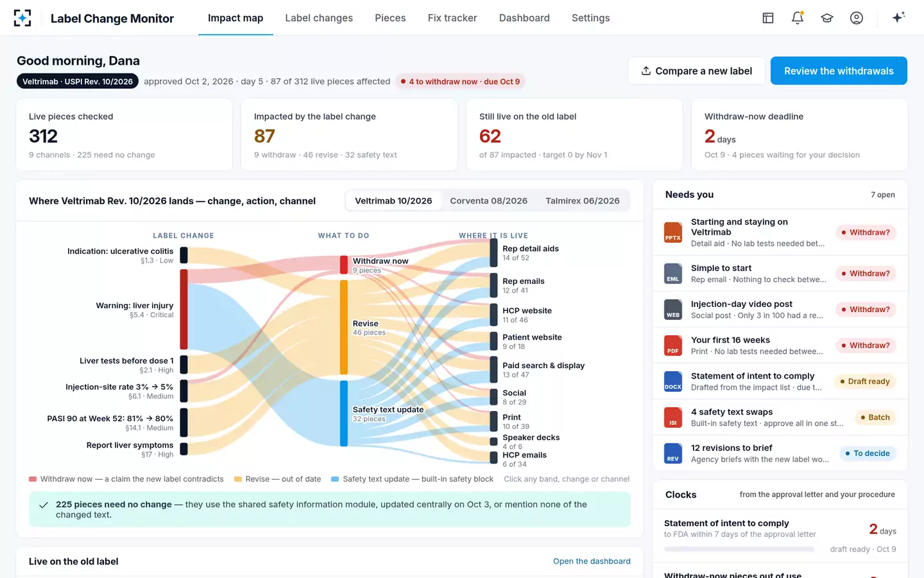This screenshot has height=578, width=924.
Task: Click the 4 to withdraw now alert pill
Action: point(460,82)
